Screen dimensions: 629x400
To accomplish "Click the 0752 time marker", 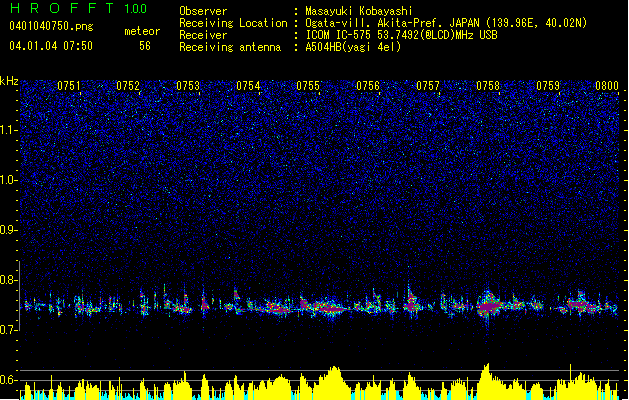I will coord(128,86).
